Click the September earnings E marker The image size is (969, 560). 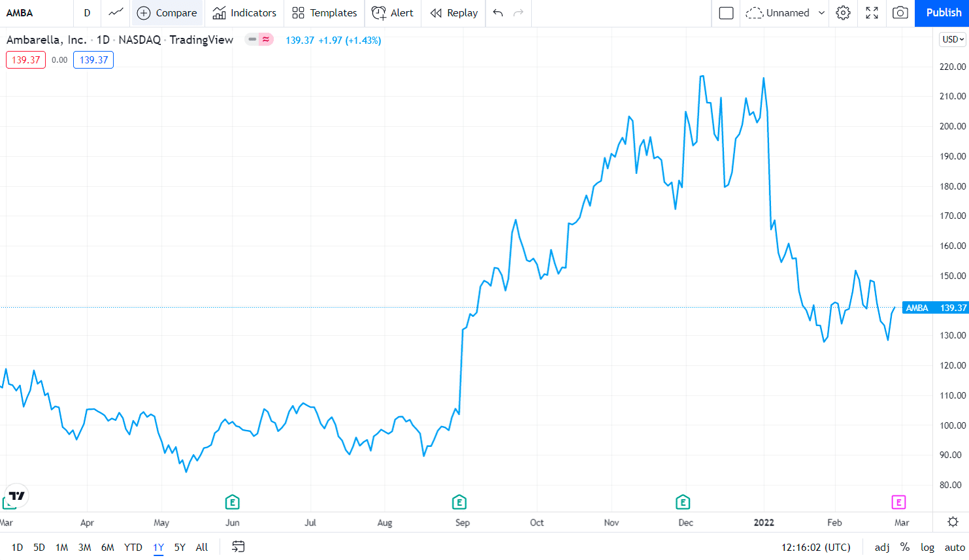tap(459, 502)
